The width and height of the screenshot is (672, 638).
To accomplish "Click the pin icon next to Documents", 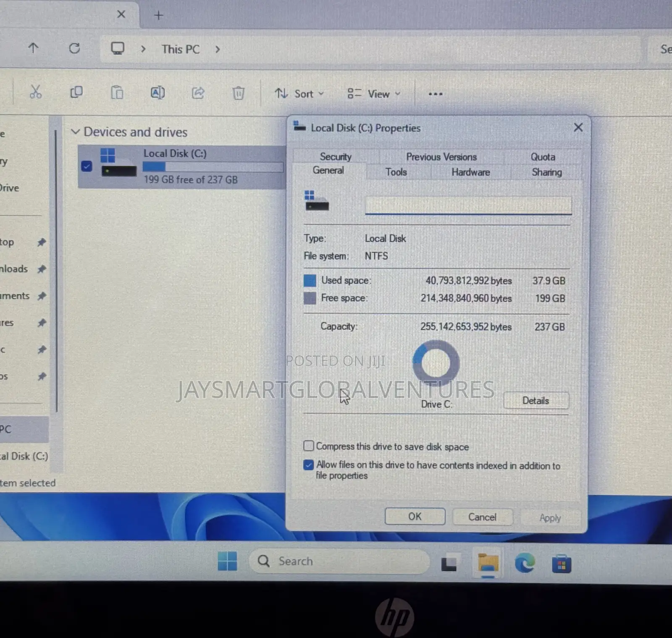I will coord(42,296).
